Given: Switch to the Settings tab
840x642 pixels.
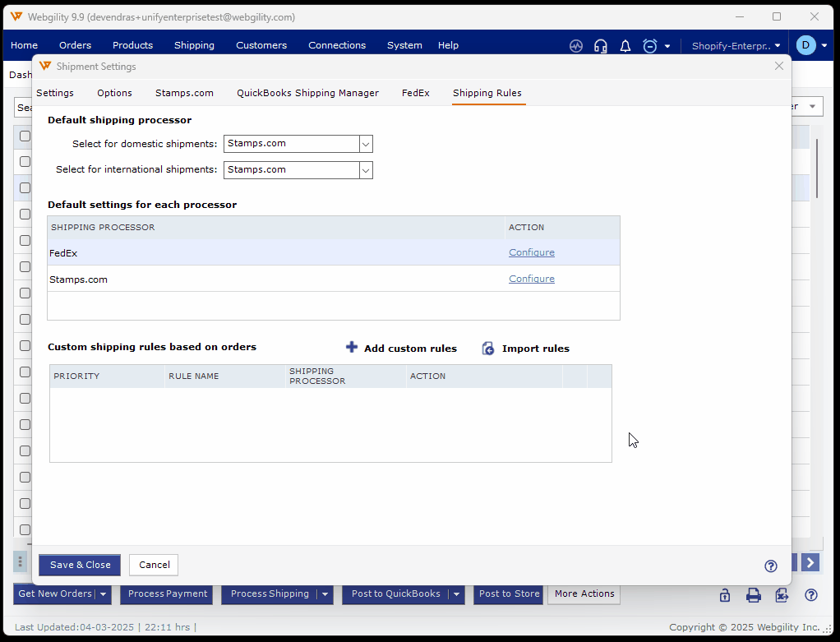Looking at the screenshot, I should point(55,93).
